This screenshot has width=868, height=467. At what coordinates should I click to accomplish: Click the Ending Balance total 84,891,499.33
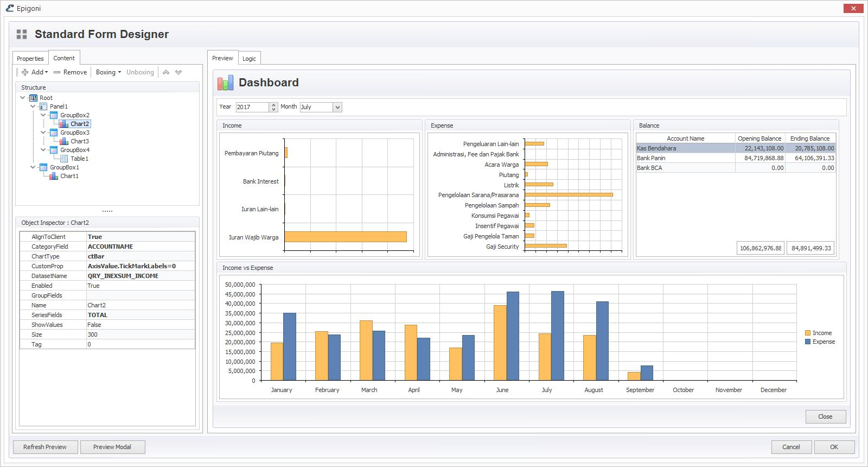tap(810, 248)
